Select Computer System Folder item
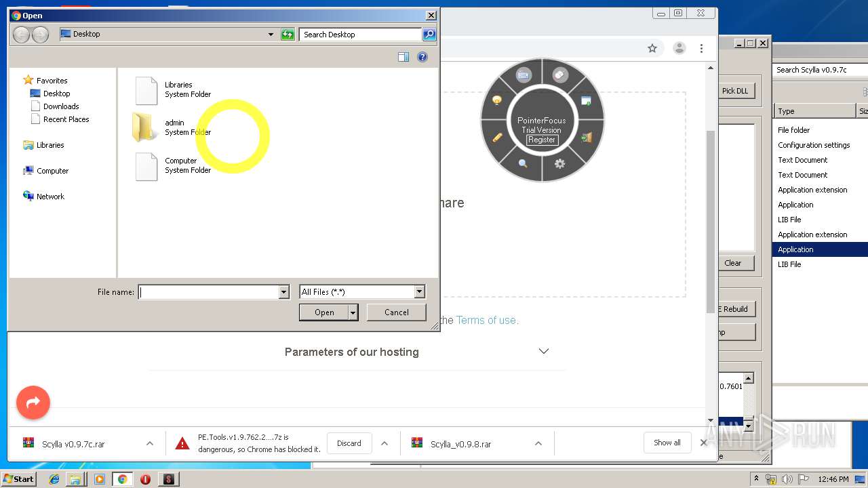 click(174, 166)
